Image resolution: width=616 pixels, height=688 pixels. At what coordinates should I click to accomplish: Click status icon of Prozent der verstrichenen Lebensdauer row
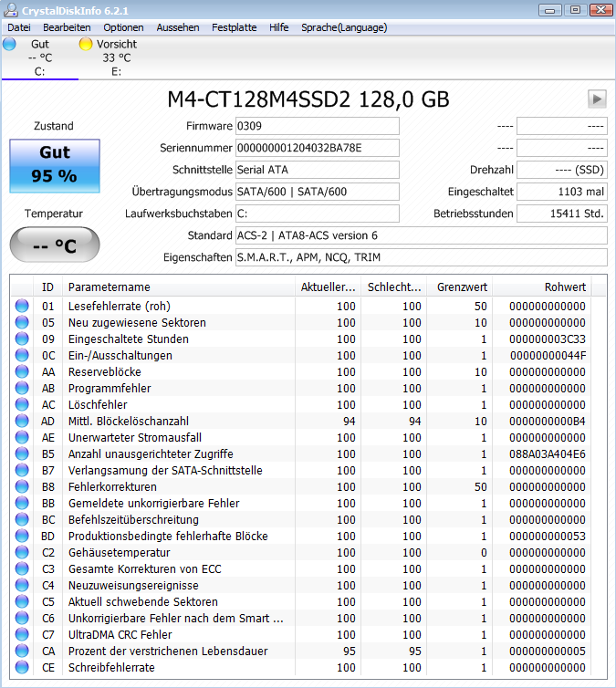22,651
